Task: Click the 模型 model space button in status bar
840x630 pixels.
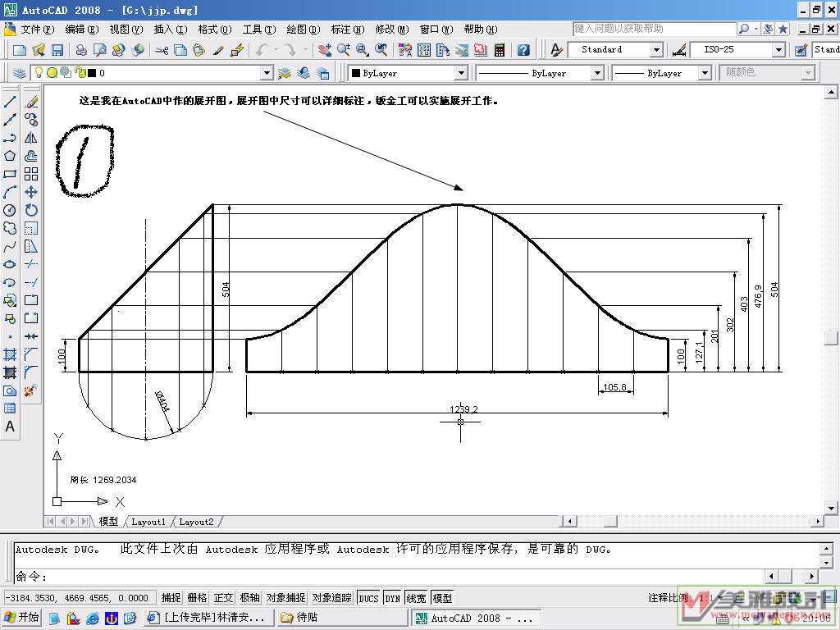Action: tap(442, 598)
